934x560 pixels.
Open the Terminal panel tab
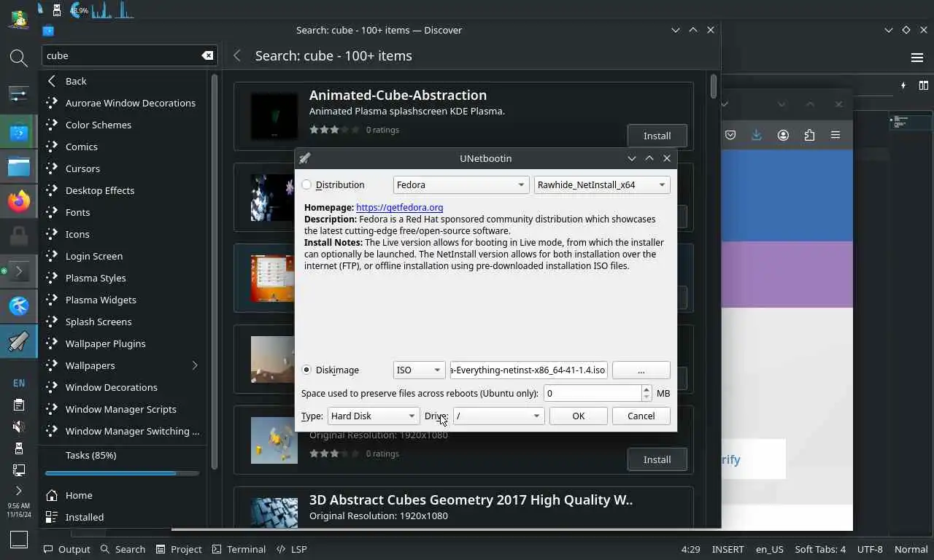tap(239, 549)
